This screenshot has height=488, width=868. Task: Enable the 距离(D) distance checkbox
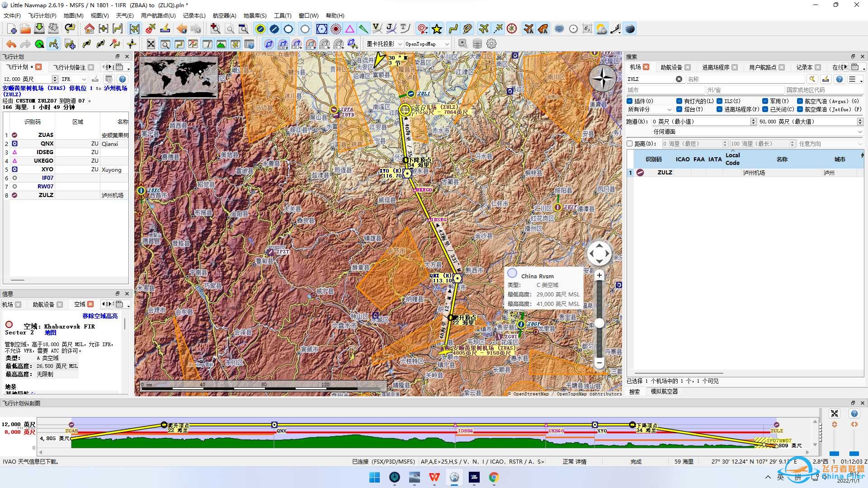pos(630,144)
